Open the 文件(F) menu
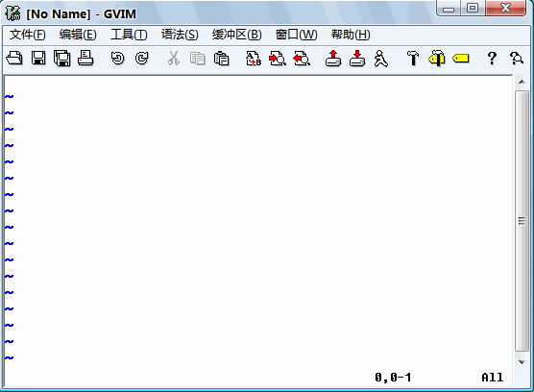Viewport: 534px width, 392px height. [x=28, y=35]
